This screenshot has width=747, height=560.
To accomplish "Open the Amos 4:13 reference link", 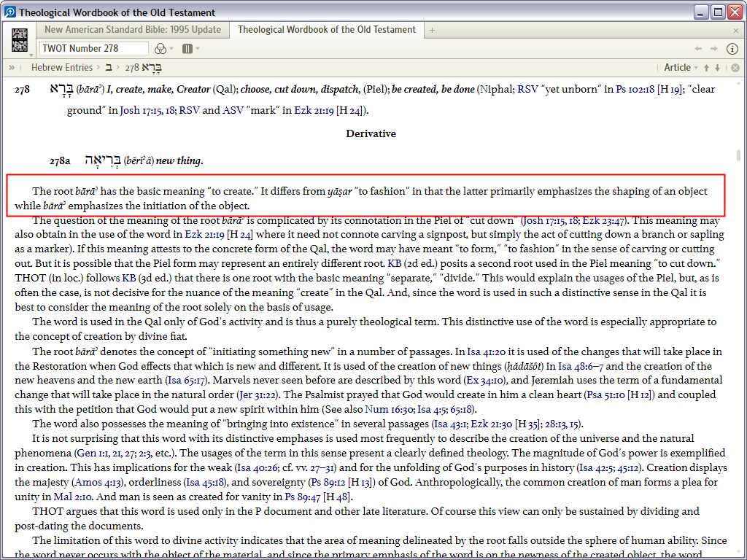I will tap(98, 482).
